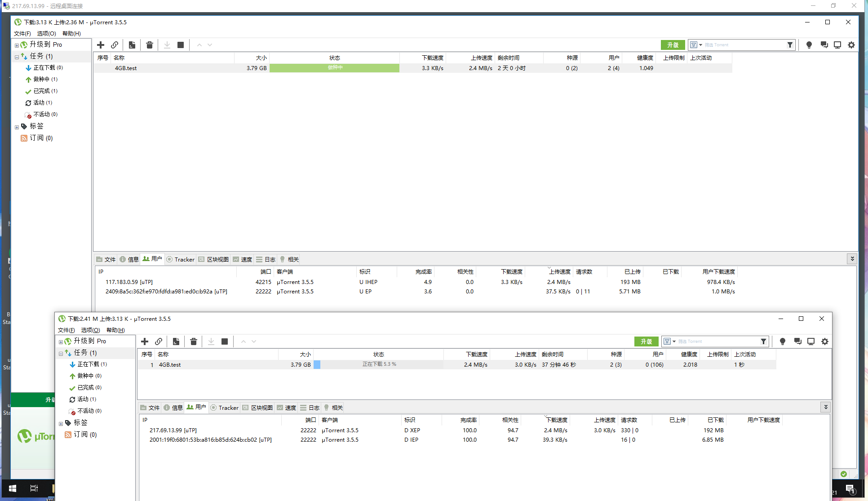Image resolution: width=868 pixels, height=501 pixels.
Task: Click Add Torrent plus icon in seeding window
Action: 101,45
